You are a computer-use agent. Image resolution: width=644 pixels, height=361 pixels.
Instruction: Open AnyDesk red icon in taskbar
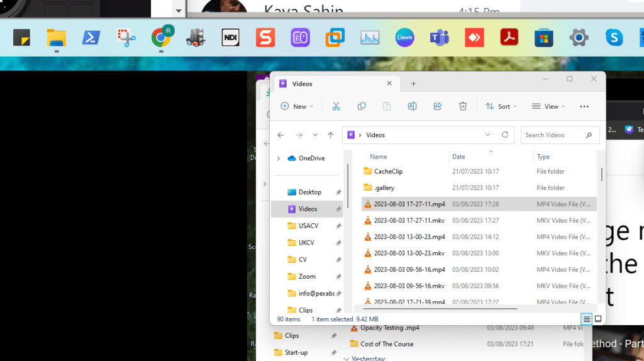tap(474, 38)
